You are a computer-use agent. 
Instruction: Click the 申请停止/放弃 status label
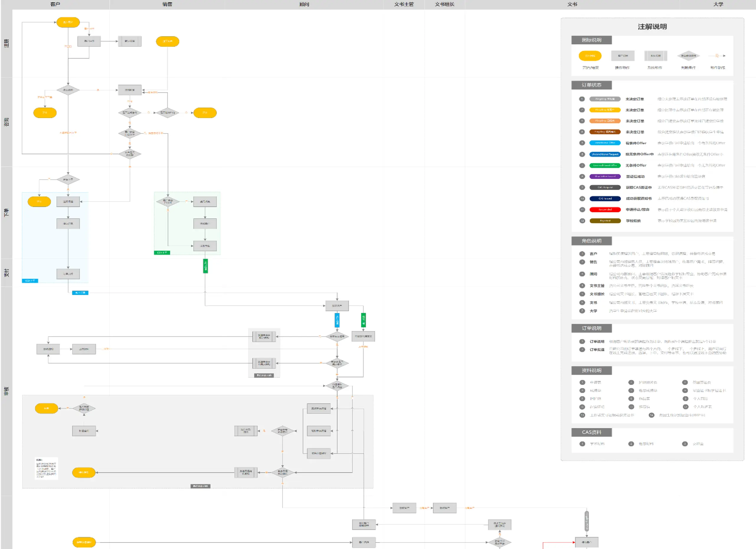pos(637,210)
